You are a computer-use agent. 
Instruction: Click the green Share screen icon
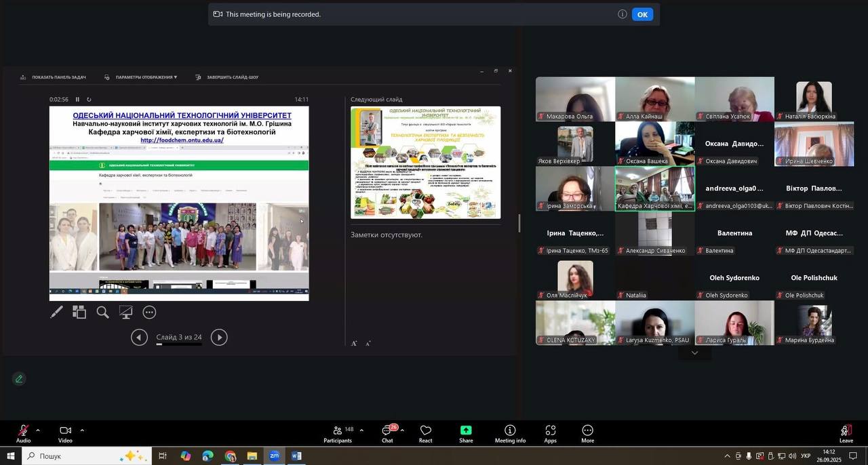pyautogui.click(x=466, y=431)
